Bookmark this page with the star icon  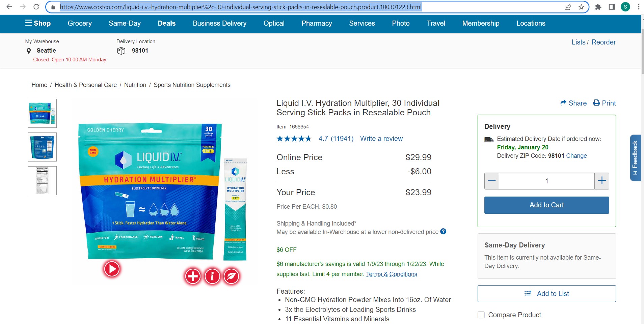[x=581, y=7]
